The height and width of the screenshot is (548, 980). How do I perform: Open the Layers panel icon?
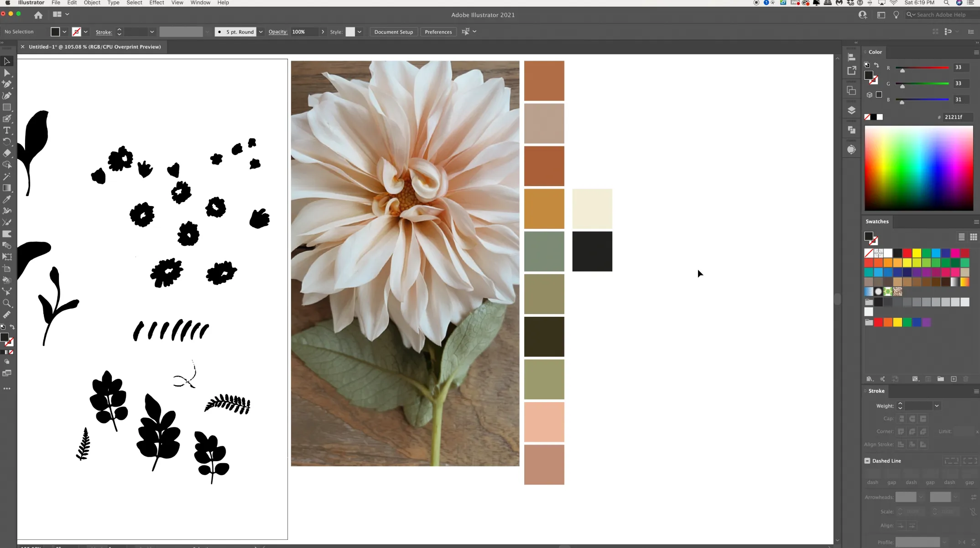[x=851, y=110]
